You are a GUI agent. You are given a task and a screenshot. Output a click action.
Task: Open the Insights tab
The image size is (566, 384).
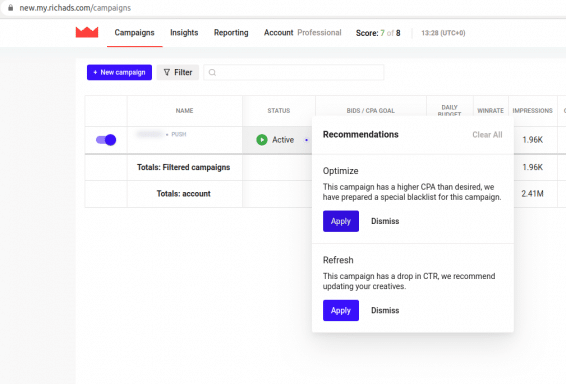[184, 32]
